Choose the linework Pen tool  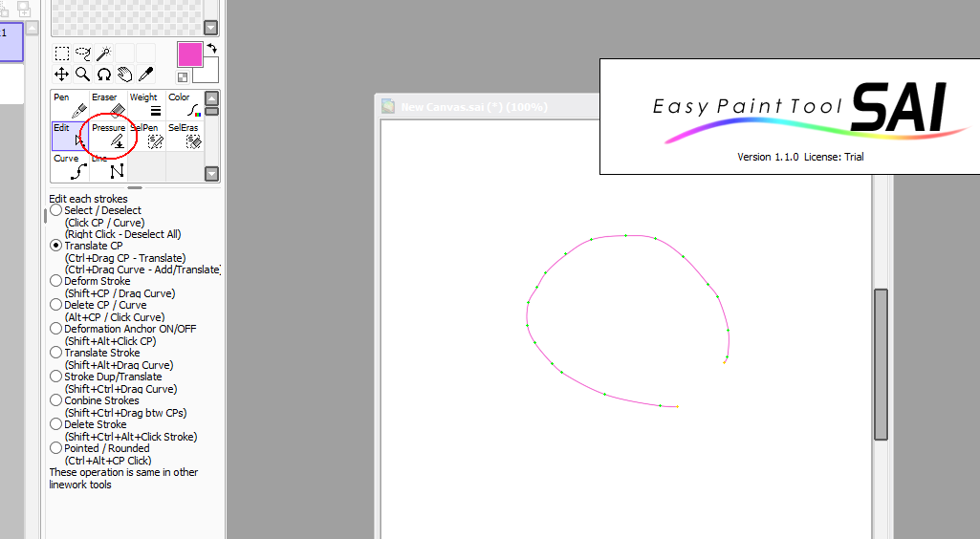pos(70,105)
